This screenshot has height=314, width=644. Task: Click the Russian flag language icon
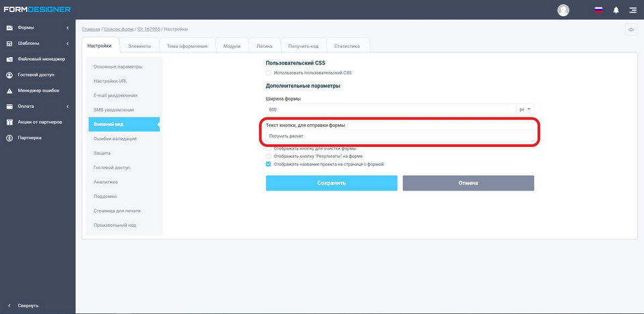(598, 10)
